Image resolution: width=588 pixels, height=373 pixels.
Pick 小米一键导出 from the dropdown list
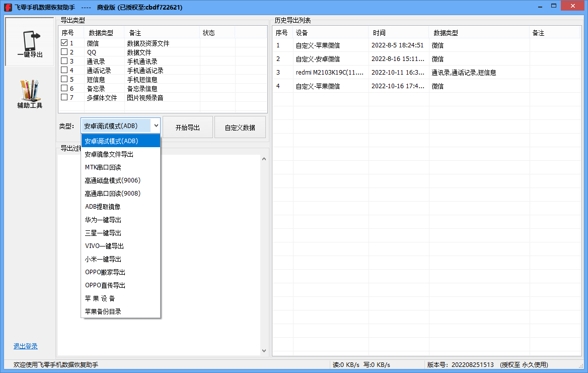coord(104,259)
